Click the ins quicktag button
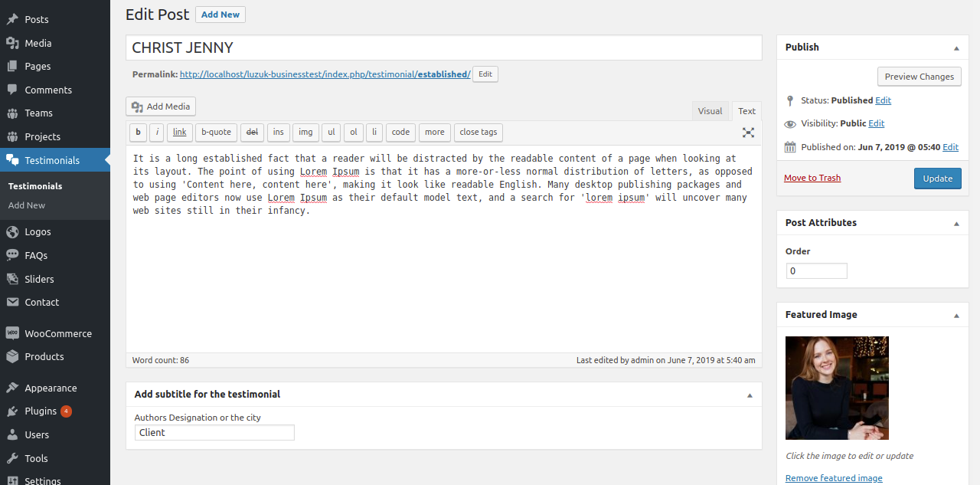Screen dimensions: 980x485 tap(278, 132)
